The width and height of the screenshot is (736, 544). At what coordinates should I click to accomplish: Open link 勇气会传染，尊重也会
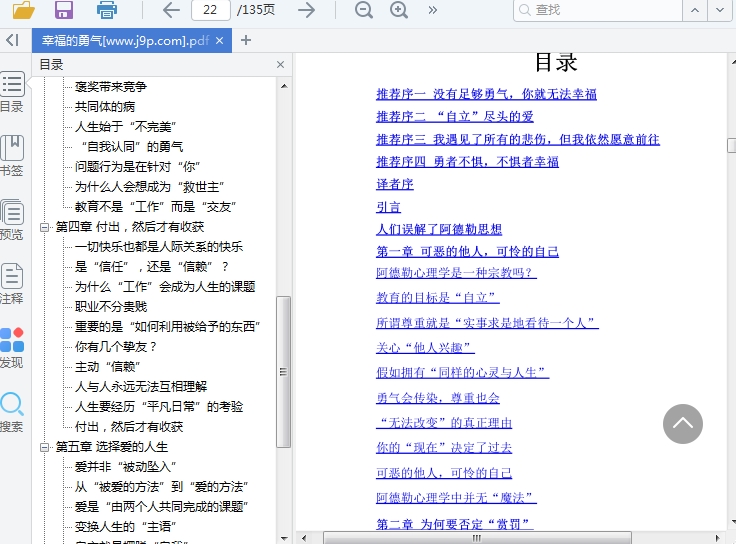click(x=438, y=398)
